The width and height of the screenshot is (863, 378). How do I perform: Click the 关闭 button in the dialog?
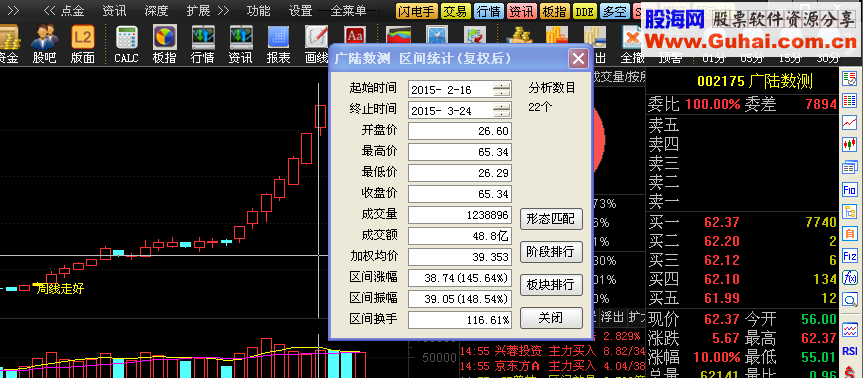551,317
